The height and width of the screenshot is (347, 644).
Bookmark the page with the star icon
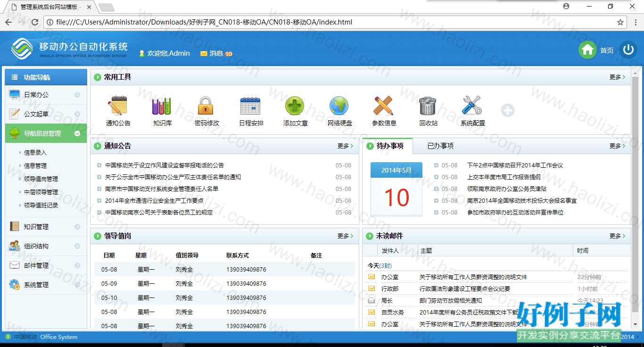point(620,22)
